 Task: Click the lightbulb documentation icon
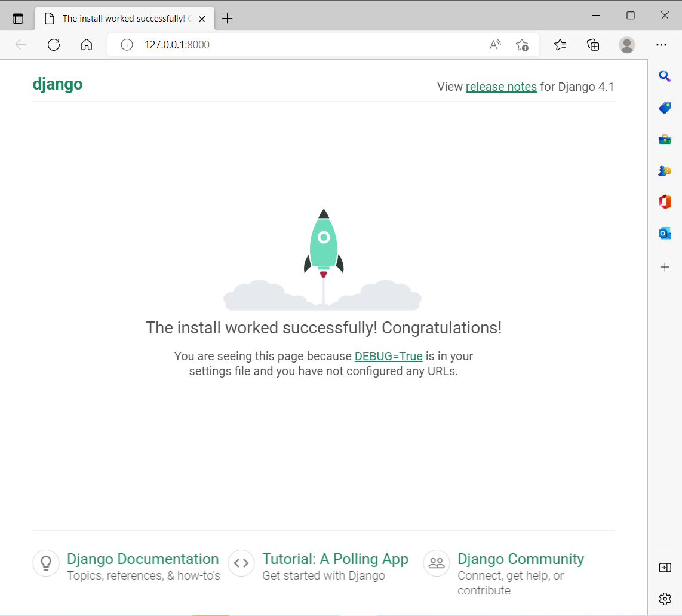[x=45, y=563]
